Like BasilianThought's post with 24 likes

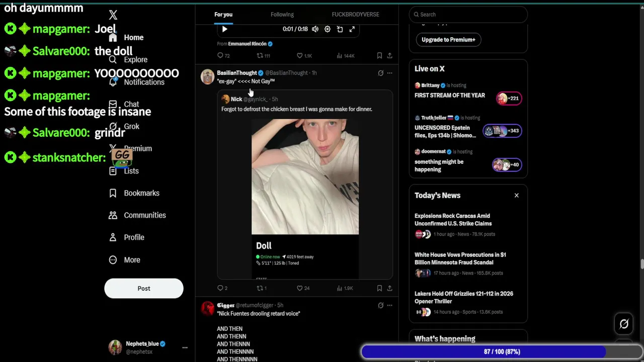pos(303,288)
